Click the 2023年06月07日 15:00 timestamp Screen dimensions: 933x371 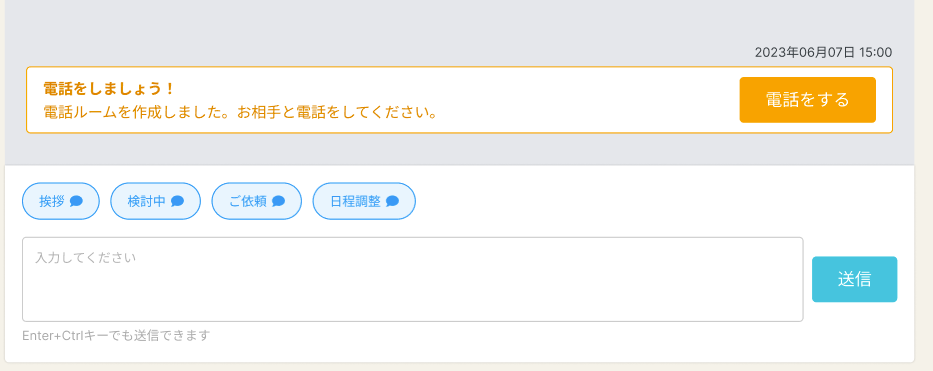824,52
